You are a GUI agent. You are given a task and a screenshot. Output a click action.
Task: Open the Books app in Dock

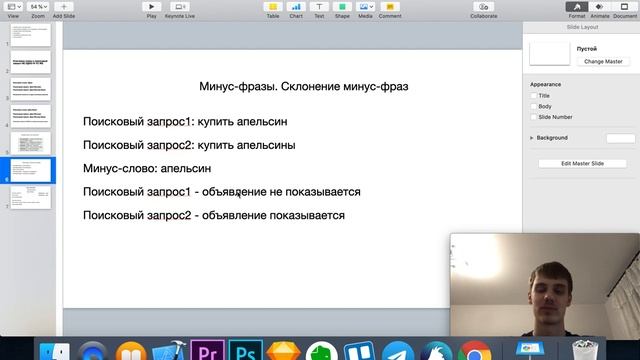pos(131,351)
